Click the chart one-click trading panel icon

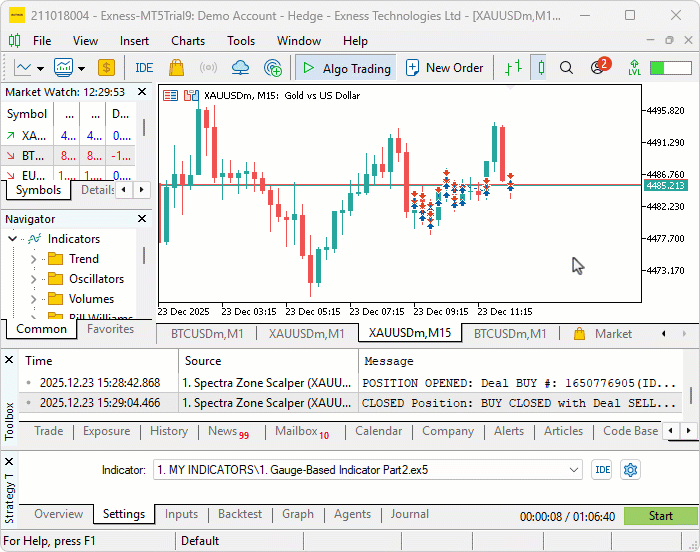(170, 96)
